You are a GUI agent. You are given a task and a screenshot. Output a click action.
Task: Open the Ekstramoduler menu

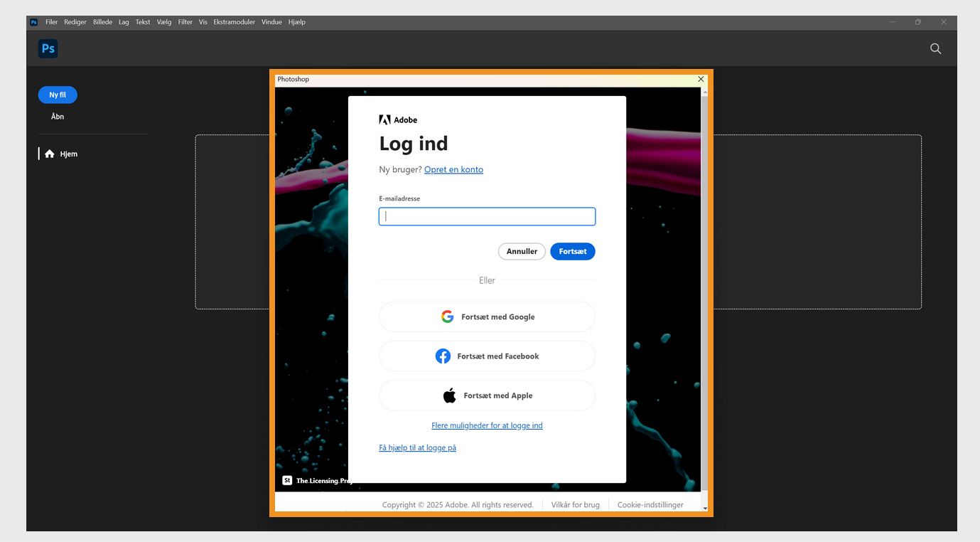click(x=234, y=22)
